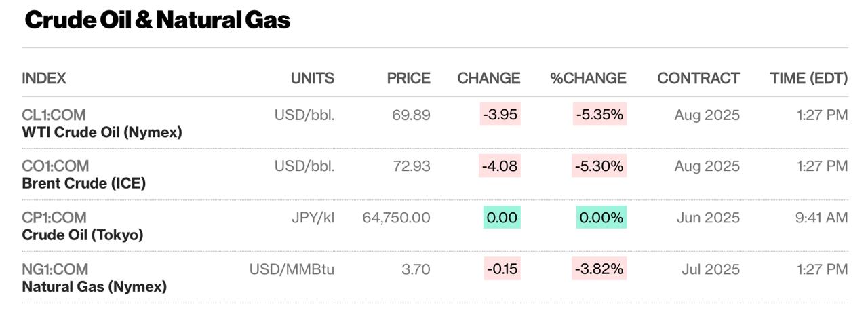Click the CONTRACT column header

(x=698, y=78)
